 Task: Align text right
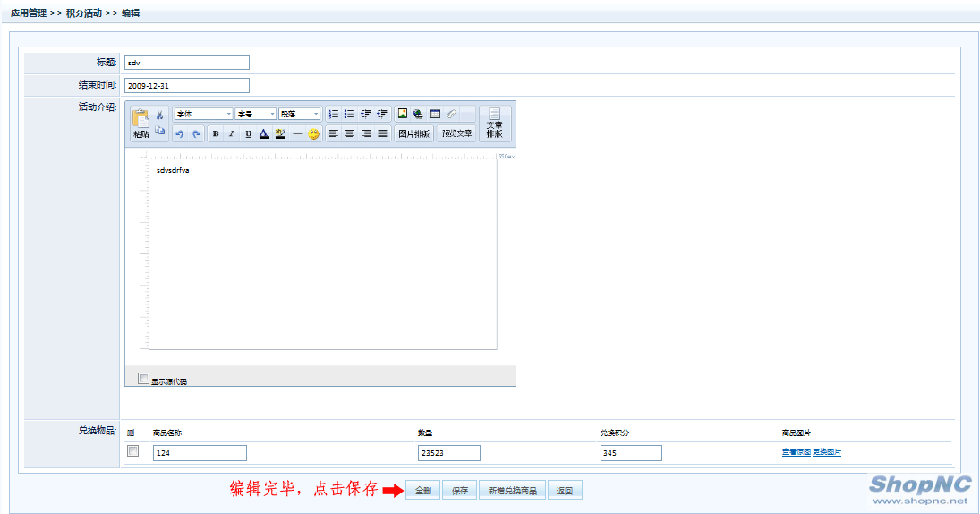[x=366, y=133]
